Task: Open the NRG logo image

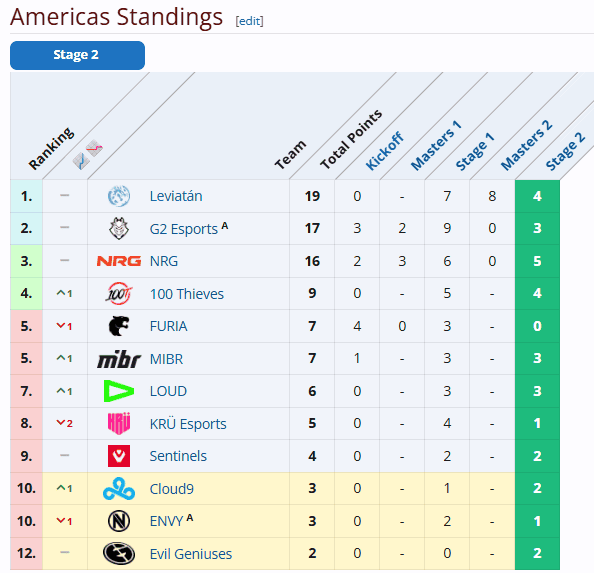Action: 119,261
